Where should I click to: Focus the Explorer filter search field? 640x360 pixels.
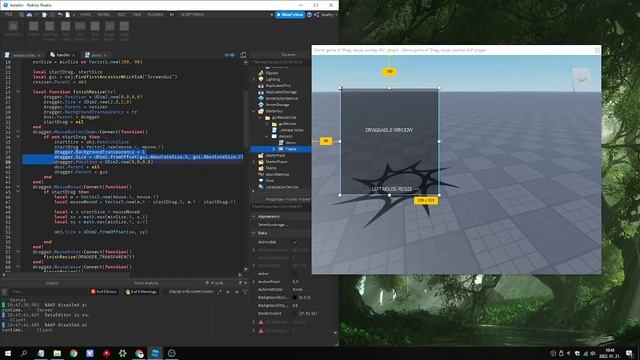click(x=281, y=62)
